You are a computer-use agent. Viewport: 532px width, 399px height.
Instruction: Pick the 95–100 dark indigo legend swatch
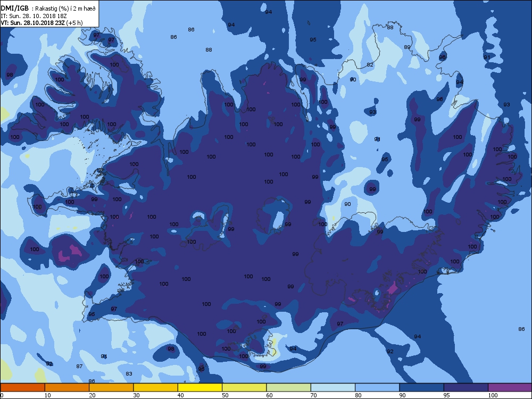click(x=466, y=387)
